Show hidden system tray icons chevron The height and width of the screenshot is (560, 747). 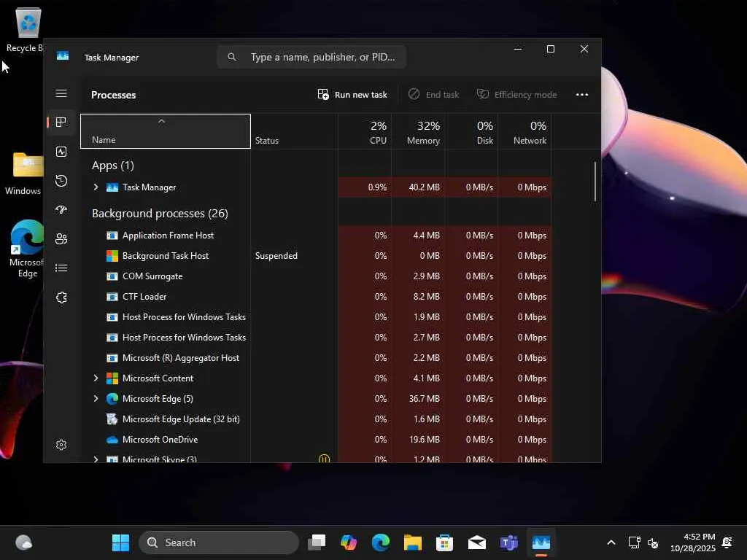pyautogui.click(x=611, y=542)
